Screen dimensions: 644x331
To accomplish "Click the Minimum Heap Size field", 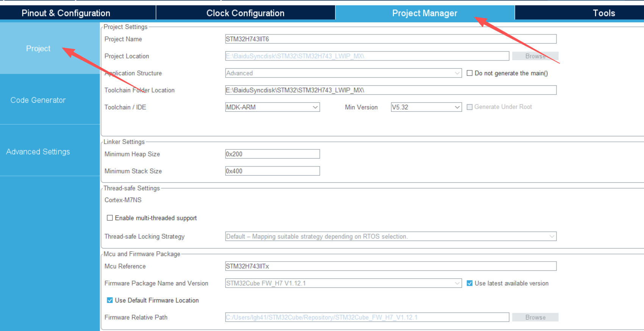I will (272, 154).
